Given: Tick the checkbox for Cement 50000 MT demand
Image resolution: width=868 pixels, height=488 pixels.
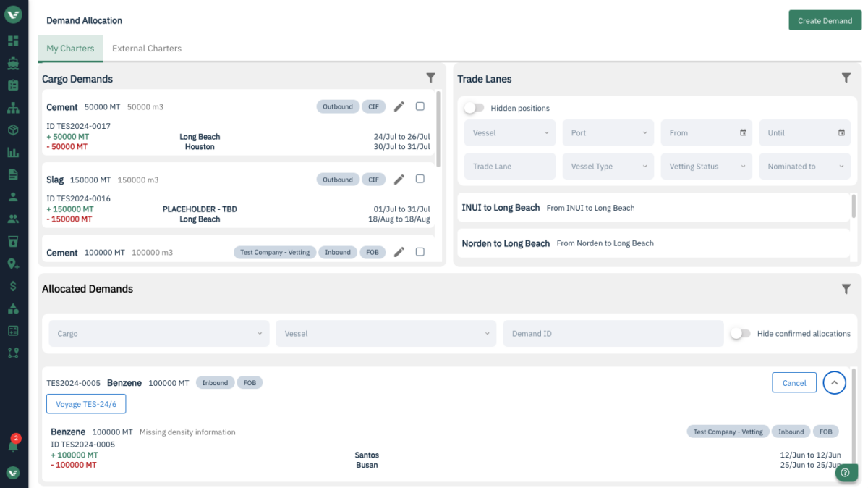Looking at the screenshot, I should 420,106.
